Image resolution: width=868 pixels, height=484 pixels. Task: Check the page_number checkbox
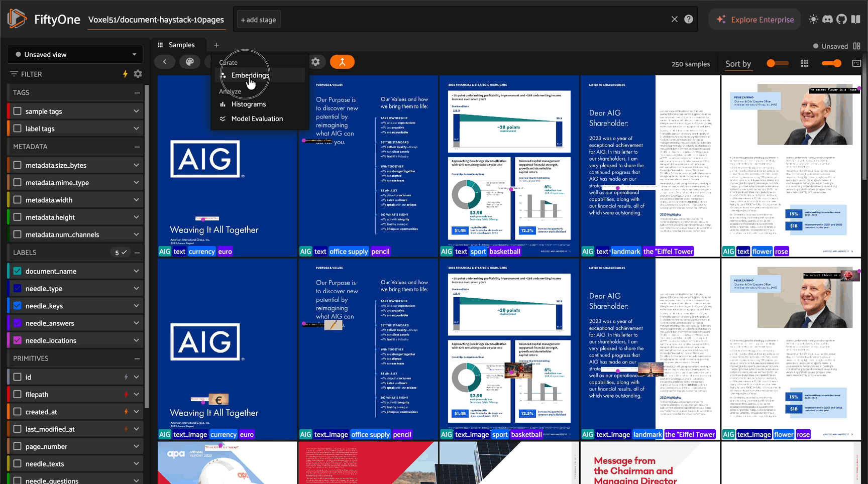point(18,446)
